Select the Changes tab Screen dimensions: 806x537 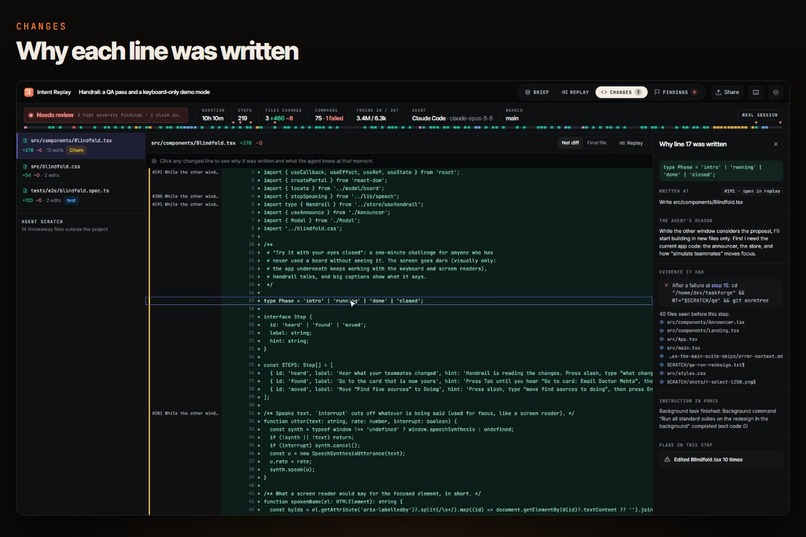tap(621, 92)
